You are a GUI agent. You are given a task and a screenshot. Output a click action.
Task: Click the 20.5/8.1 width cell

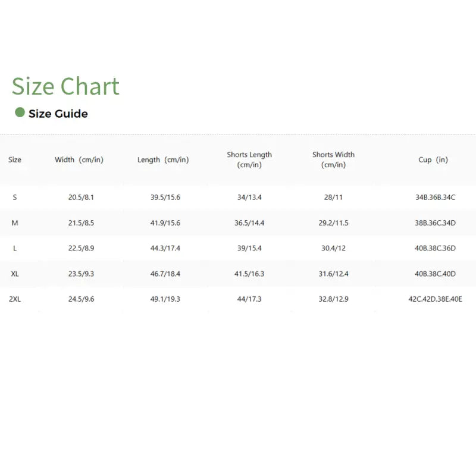click(81, 197)
